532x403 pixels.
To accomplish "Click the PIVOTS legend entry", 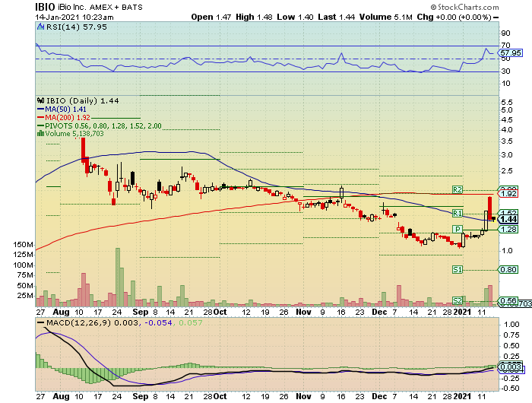I will [x=100, y=126].
